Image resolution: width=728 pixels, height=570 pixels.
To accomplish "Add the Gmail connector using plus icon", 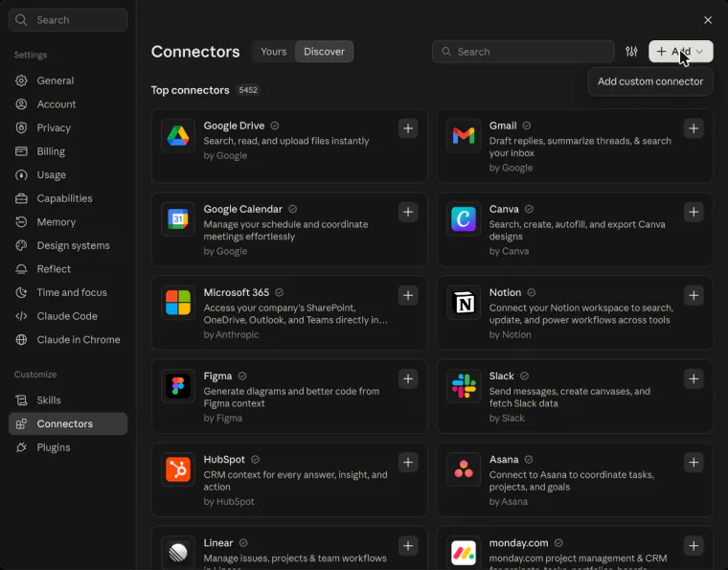I will tap(694, 128).
